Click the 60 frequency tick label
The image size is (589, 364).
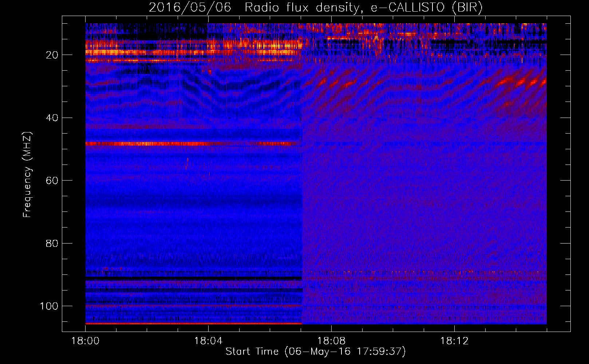click(52, 181)
